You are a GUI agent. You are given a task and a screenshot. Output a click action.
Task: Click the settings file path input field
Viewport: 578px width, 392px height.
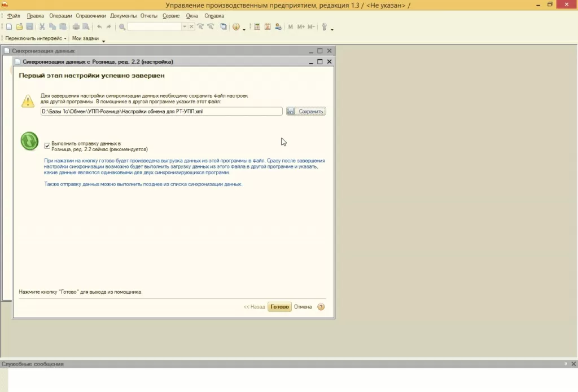pyautogui.click(x=161, y=111)
